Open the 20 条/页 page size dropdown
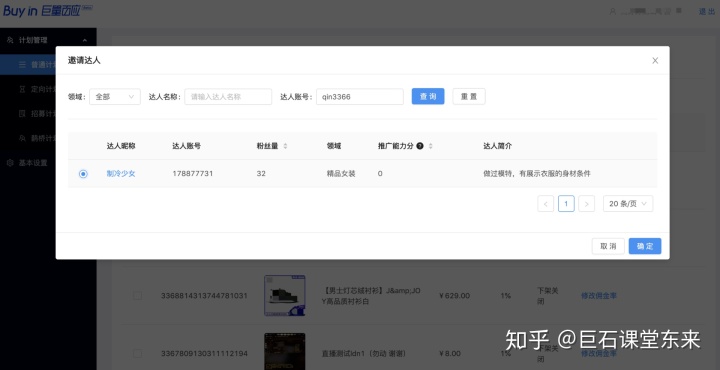This screenshot has height=370, width=720. click(628, 203)
